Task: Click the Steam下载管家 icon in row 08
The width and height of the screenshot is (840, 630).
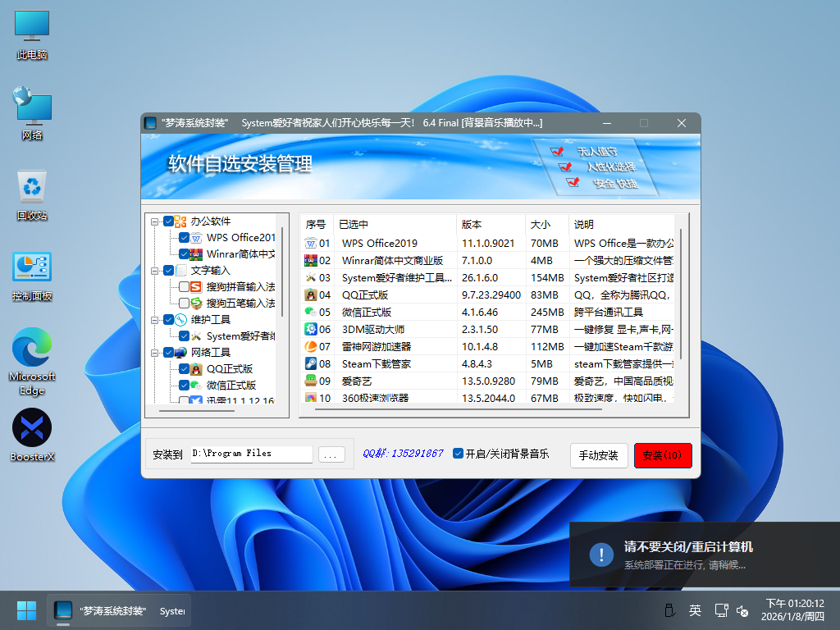Action: point(311,363)
